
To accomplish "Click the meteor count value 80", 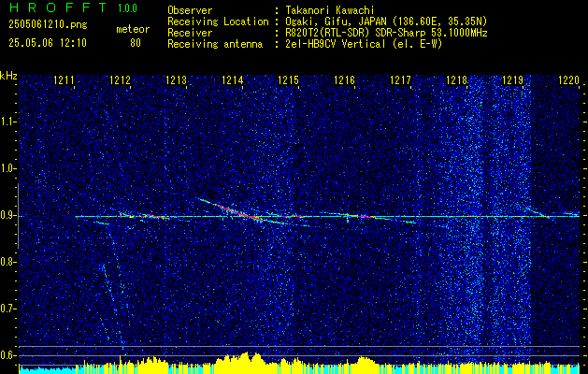I will 136,43.
